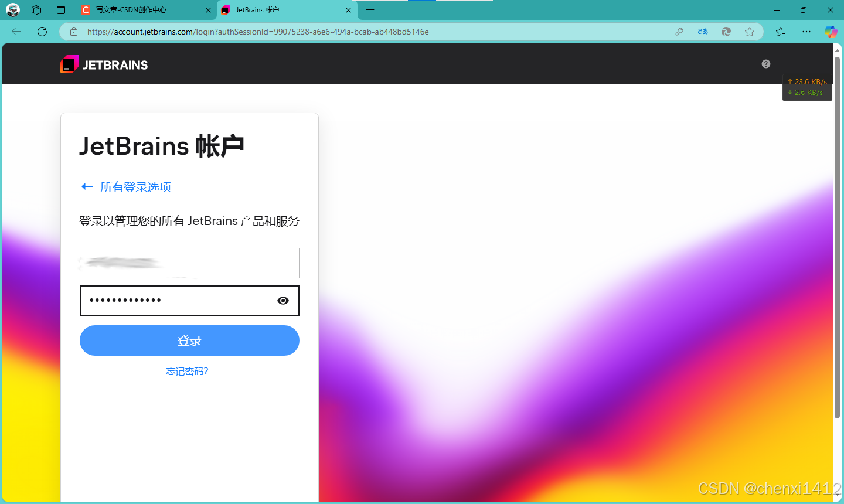View site info lock icon
This screenshot has height=504, width=844.
(x=74, y=32)
